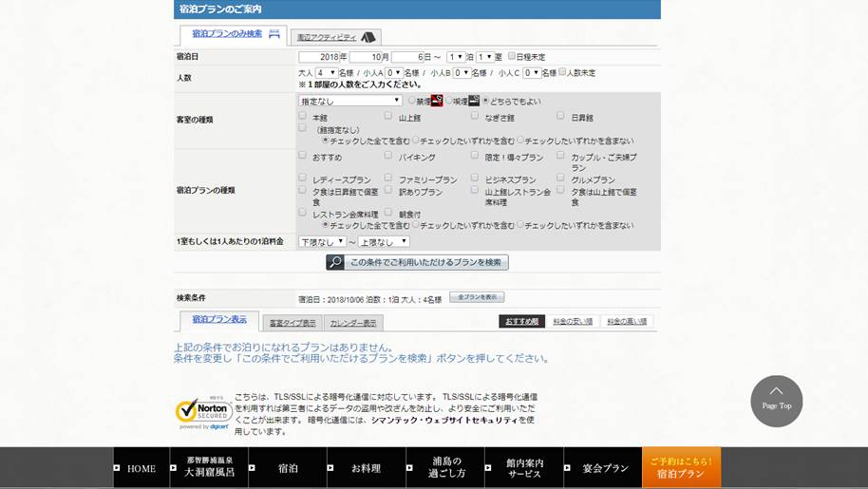Check the 限定！得々プラン checkbox
Image resolution: width=868 pixels, height=489 pixels.
(x=475, y=156)
